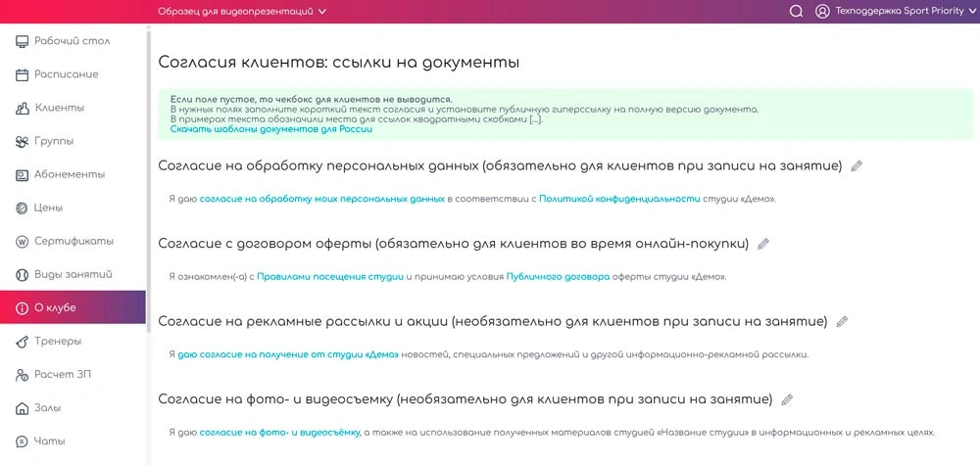The width and height of the screenshot is (980, 466).
Task: Select Залы in the sidebar
Action: pos(73,408)
